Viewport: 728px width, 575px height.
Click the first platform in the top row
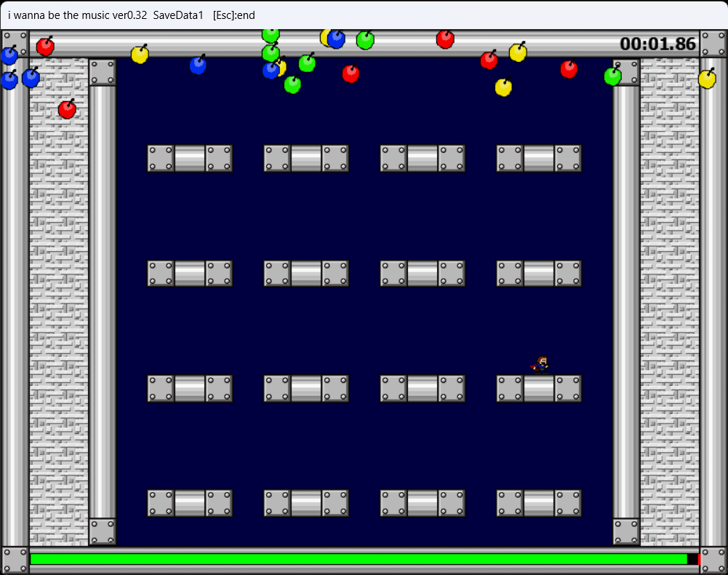190,158
